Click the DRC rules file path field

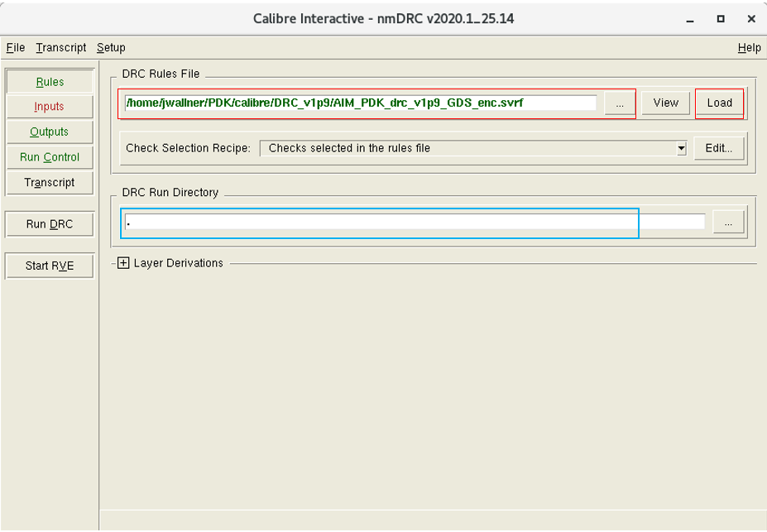tap(361, 103)
